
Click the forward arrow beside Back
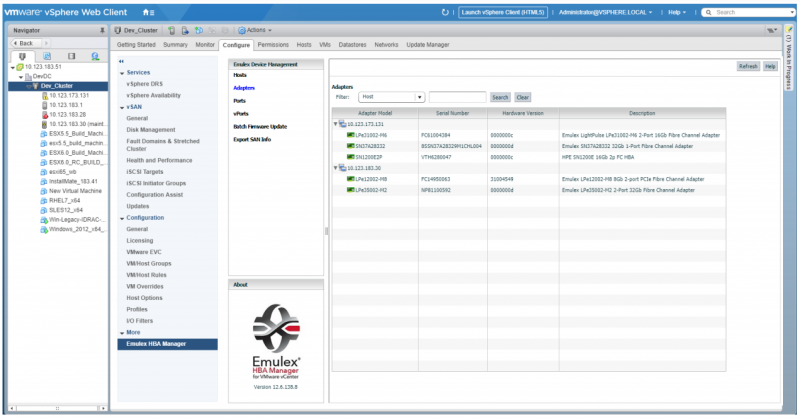pos(46,43)
